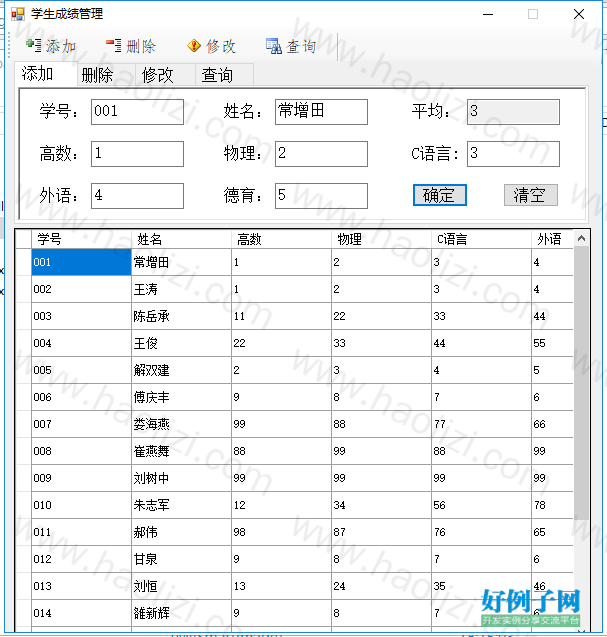The height and width of the screenshot is (637, 607).
Task: Open the 查询 tab
Action: pos(225,75)
